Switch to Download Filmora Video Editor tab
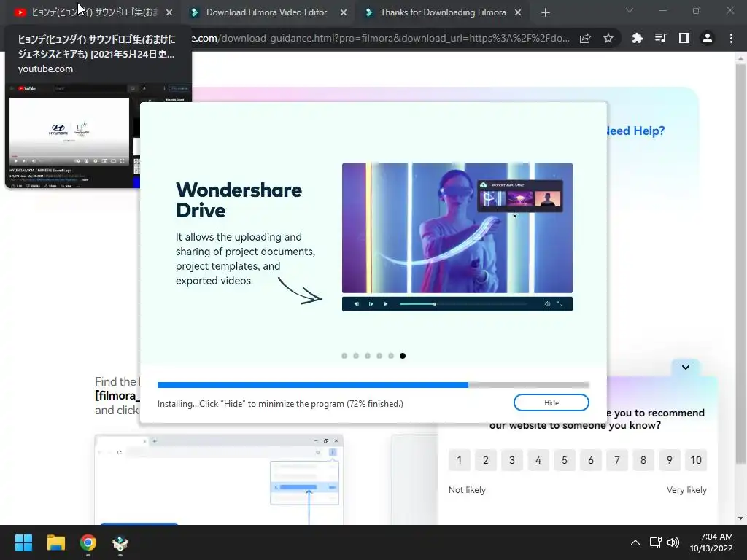Image resolution: width=747 pixels, height=560 pixels. click(267, 12)
